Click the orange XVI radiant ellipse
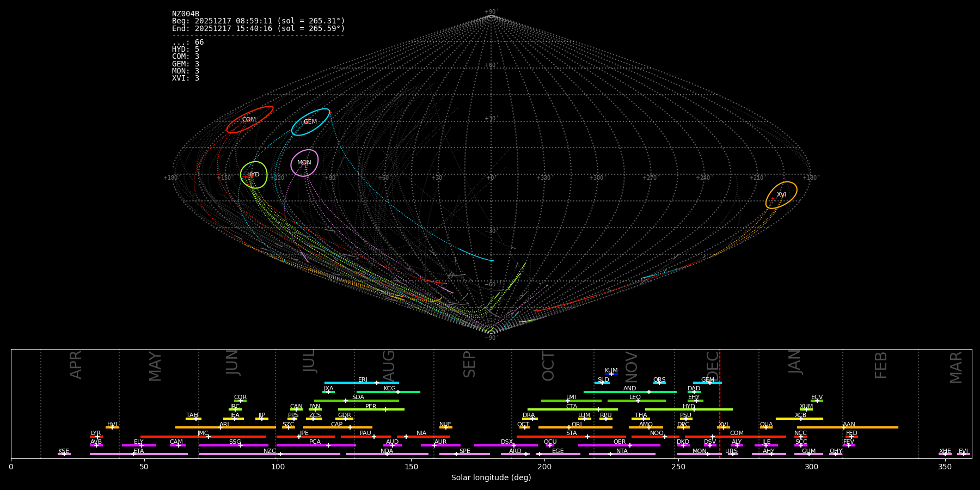980x490 pixels. 781,195
